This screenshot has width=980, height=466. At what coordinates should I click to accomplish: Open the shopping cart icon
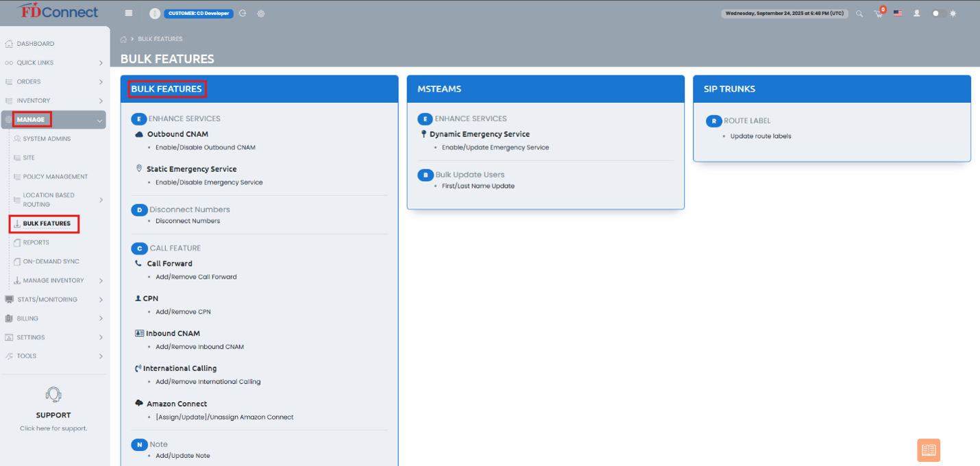pyautogui.click(x=879, y=13)
